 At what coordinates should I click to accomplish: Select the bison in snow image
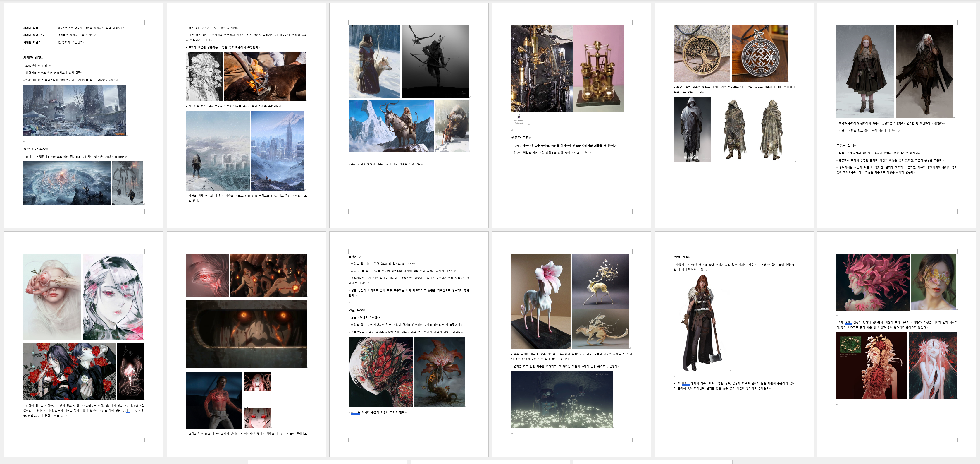pos(452,126)
